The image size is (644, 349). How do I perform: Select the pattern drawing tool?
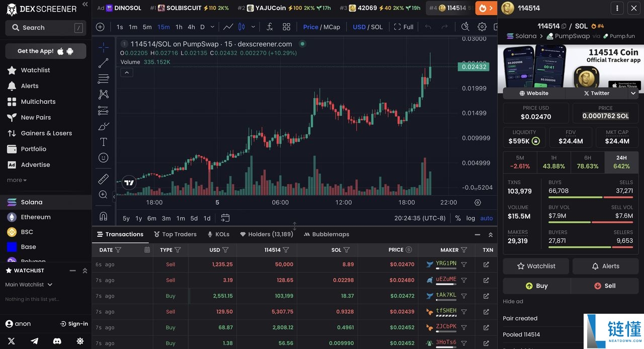[103, 94]
